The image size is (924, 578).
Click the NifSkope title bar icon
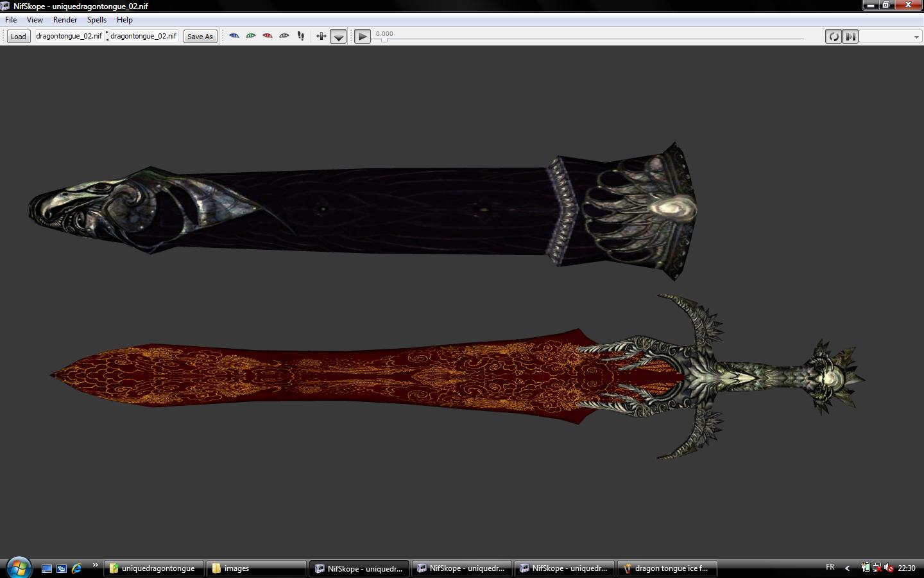click(x=5, y=6)
